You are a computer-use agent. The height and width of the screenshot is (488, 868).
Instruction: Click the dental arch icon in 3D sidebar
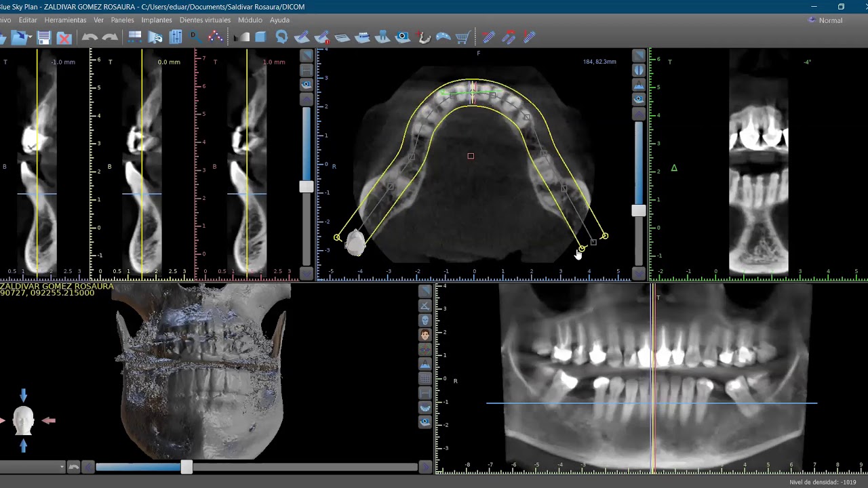425,407
